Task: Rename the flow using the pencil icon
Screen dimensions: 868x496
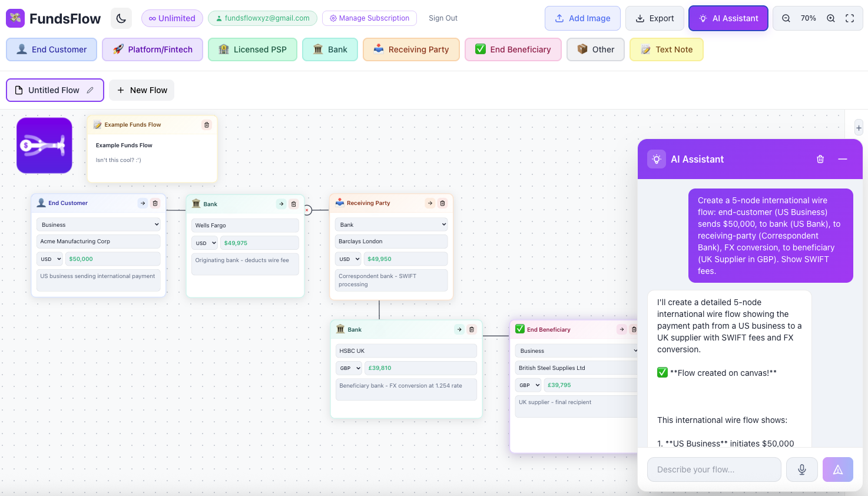Action: click(90, 90)
